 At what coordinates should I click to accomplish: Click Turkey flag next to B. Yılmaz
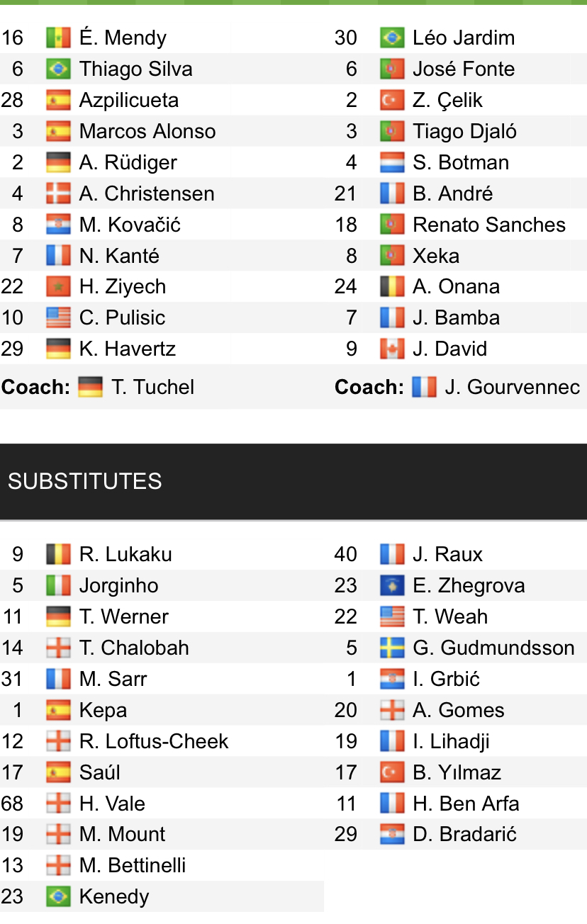[x=392, y=772]
